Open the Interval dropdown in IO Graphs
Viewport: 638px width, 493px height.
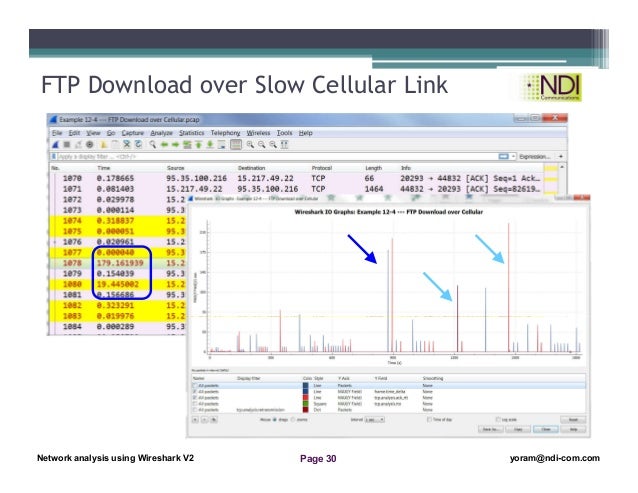click(x=374, y=419)
